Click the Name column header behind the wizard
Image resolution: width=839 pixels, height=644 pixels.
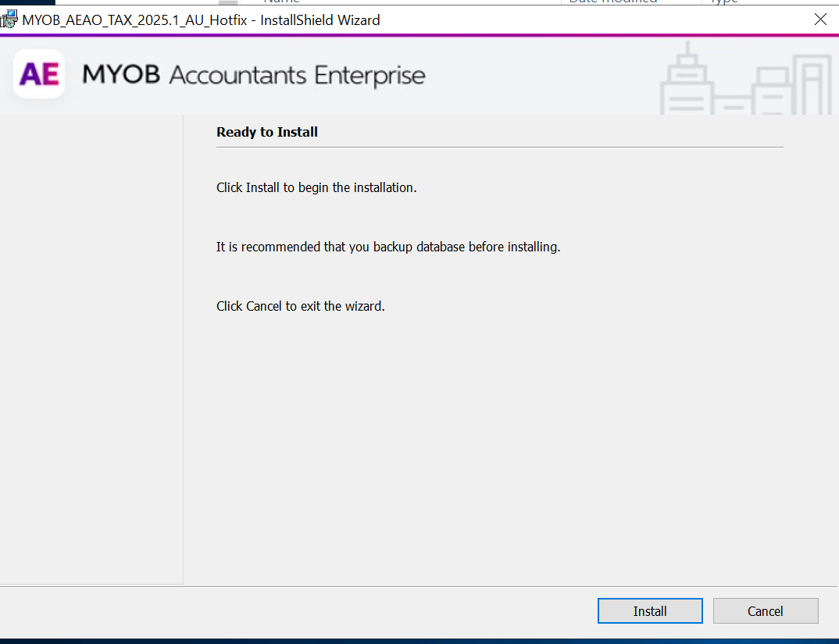(x=281, y=2)
